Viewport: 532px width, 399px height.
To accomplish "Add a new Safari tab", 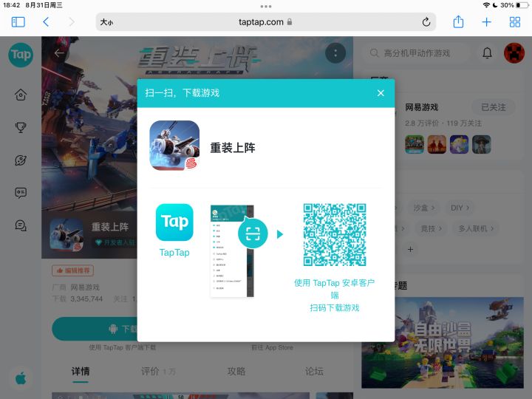I will click(x=486, y=22).
